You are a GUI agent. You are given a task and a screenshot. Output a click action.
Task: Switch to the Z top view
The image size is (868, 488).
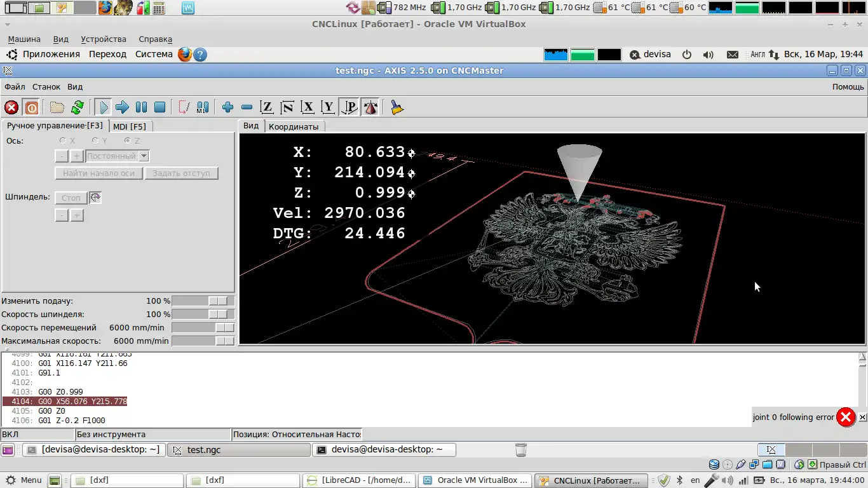tap(267, 107)
